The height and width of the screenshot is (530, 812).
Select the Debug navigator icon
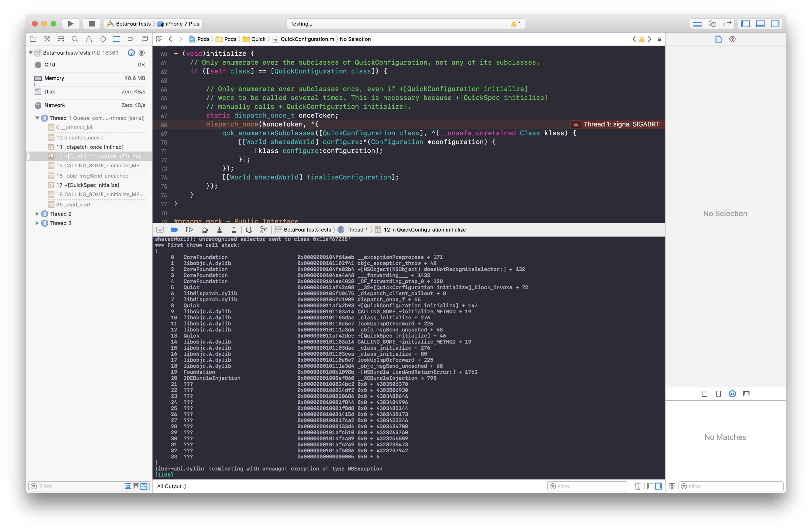pos(117,39)
